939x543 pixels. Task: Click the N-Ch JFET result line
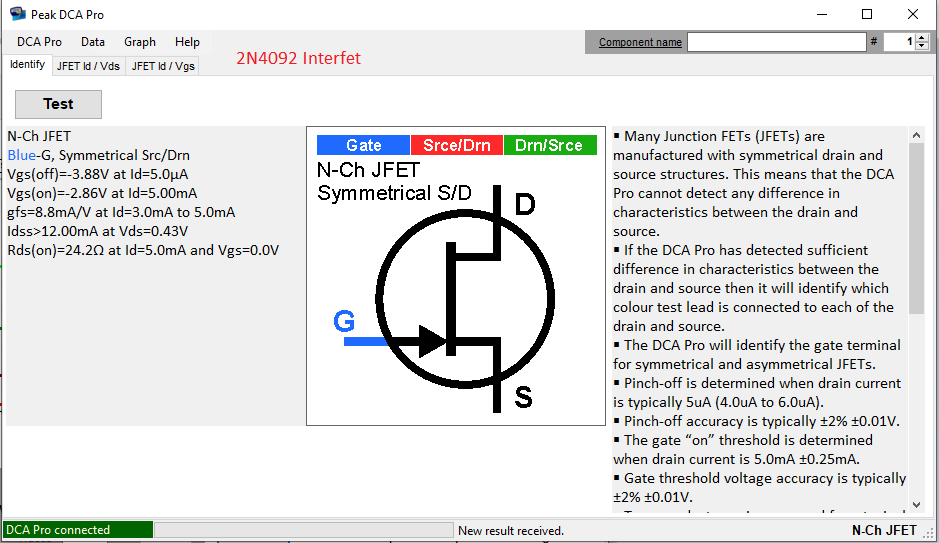39,136
